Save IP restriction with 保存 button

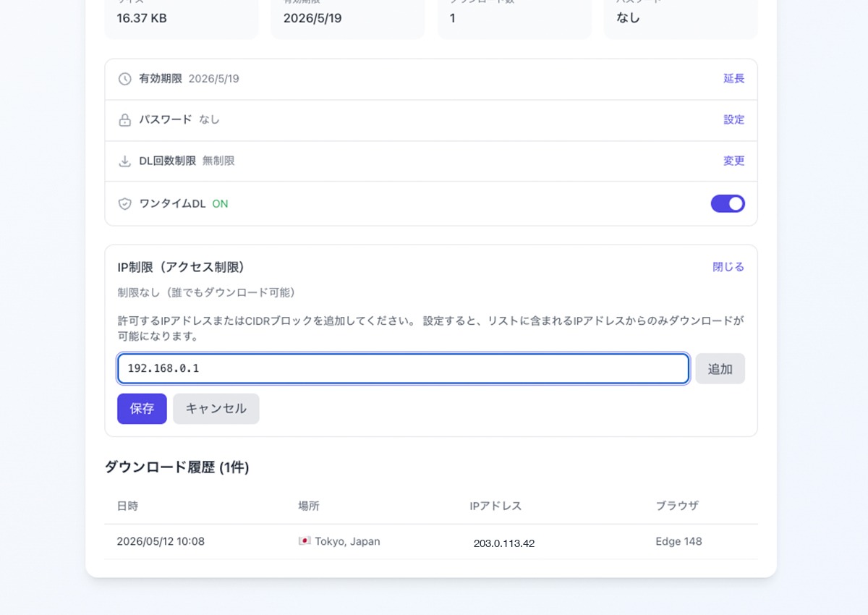click(142, 409)
